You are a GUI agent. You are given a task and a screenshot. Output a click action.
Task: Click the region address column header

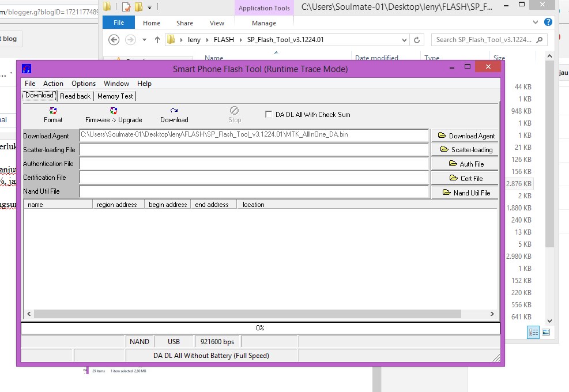118,204
